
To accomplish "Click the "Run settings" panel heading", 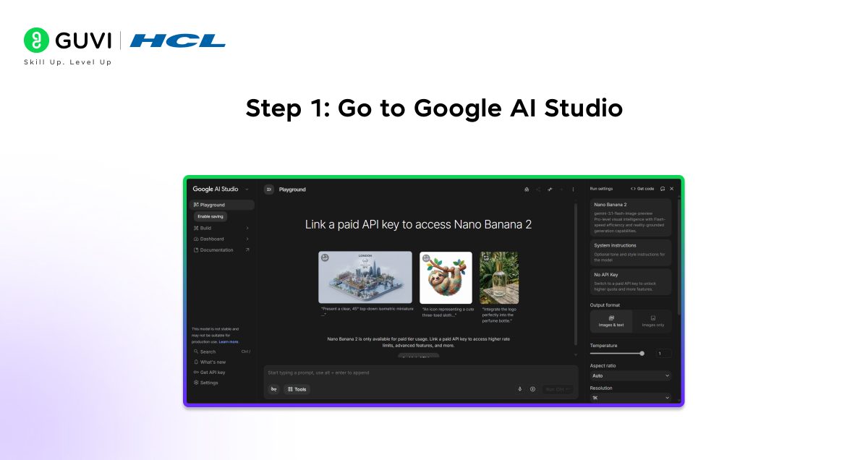I will 601,189.
